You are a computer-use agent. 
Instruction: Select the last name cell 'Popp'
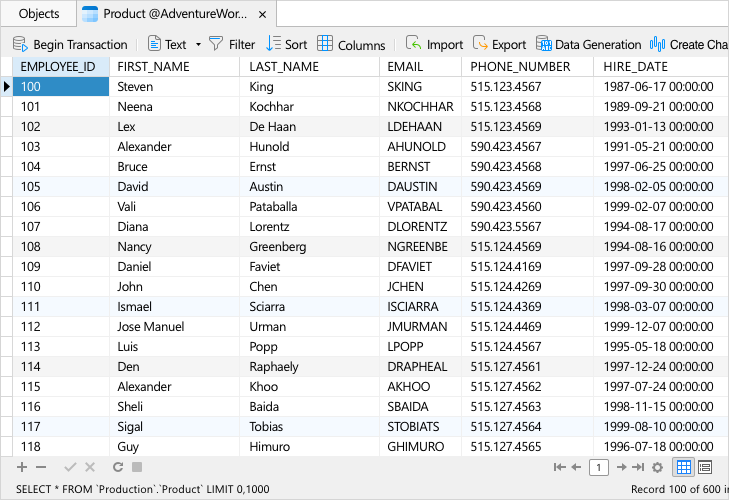(x=310, y=347)
